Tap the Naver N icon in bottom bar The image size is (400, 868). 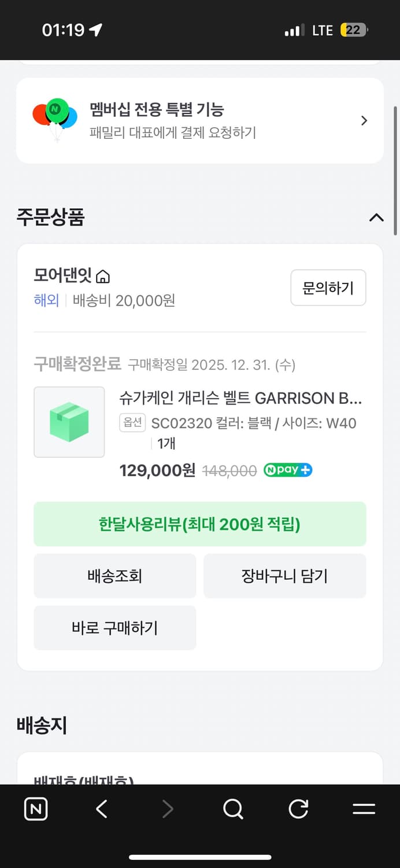coord(35,809)
